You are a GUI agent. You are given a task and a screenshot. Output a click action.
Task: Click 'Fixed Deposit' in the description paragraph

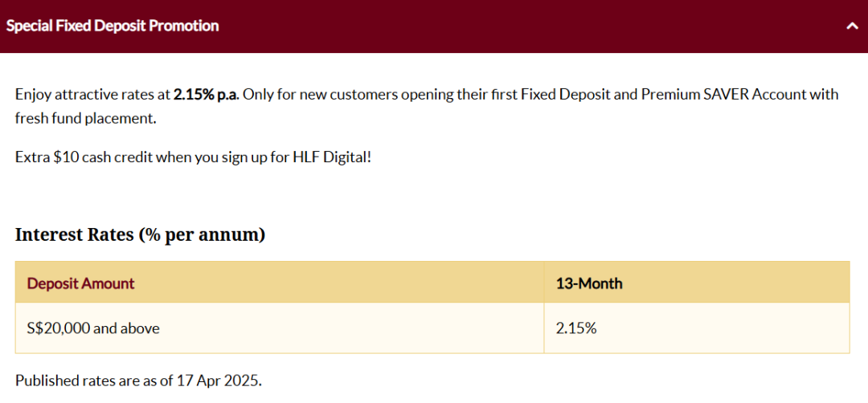[x=558, y=95]
